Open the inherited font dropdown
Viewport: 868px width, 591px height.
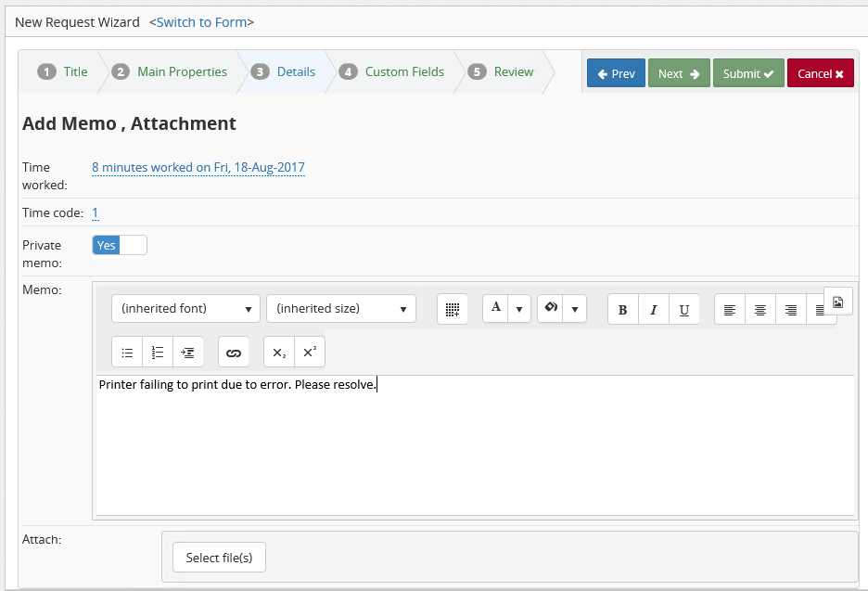click(x=185, y=309)
